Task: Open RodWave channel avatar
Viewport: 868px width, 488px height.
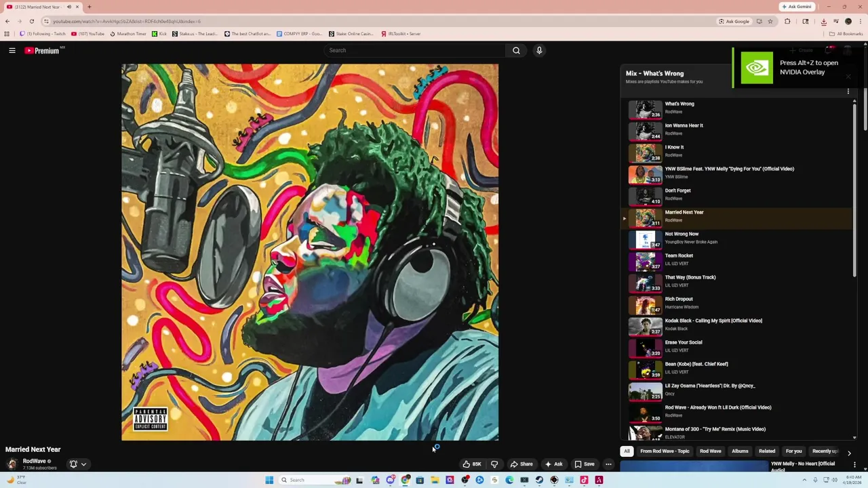Action: [12, 464]
